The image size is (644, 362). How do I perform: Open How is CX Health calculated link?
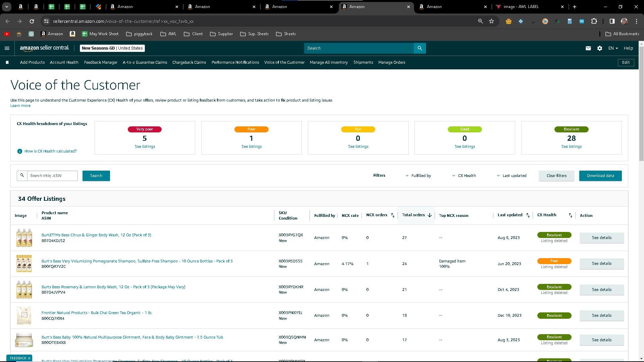point(50,151)
